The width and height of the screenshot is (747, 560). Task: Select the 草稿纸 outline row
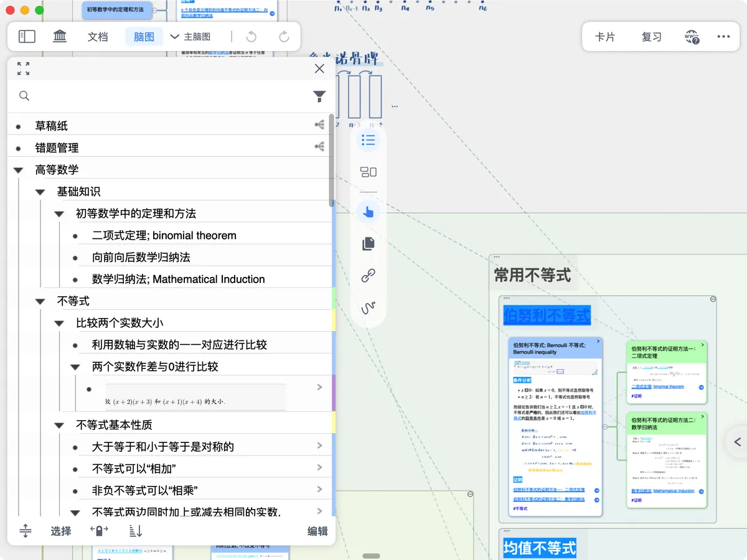click(x=168, y=126)
